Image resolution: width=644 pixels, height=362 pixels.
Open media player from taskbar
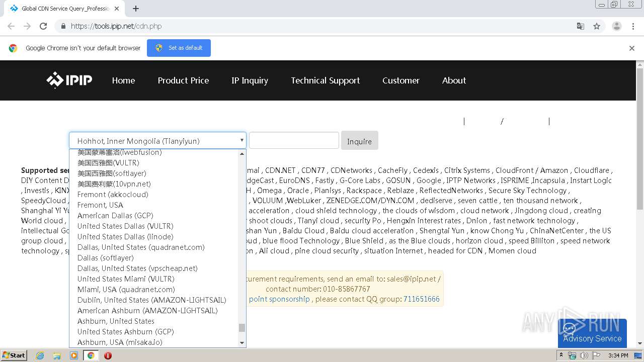click(x=74, y=355)
